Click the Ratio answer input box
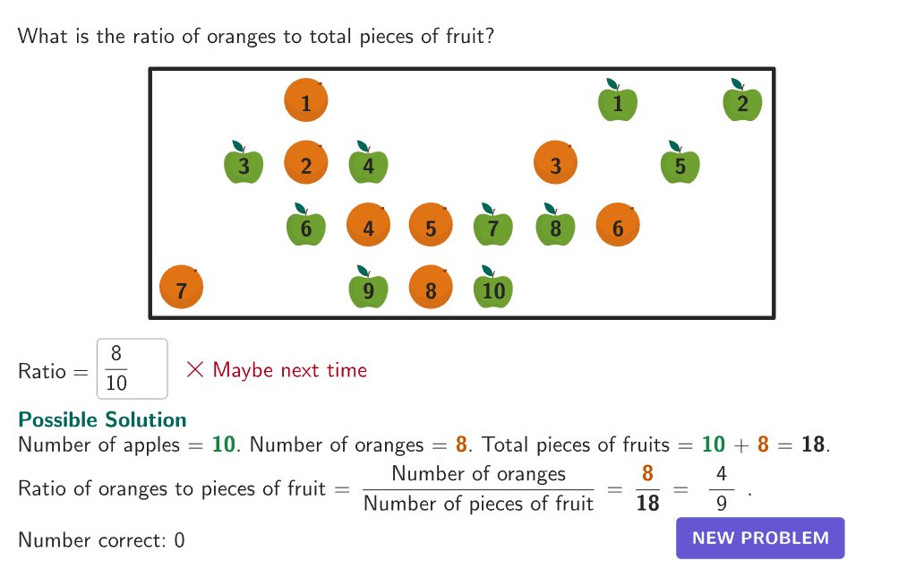The width and height of the screenshot is (924, 578). (x=132, y=368)
